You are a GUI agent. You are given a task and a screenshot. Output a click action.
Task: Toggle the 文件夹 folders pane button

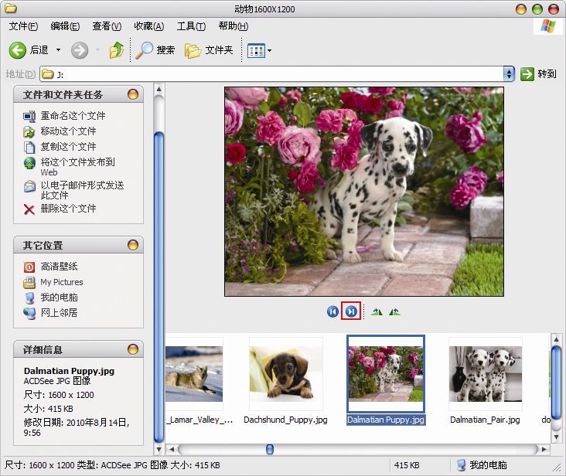pos(209,50)
